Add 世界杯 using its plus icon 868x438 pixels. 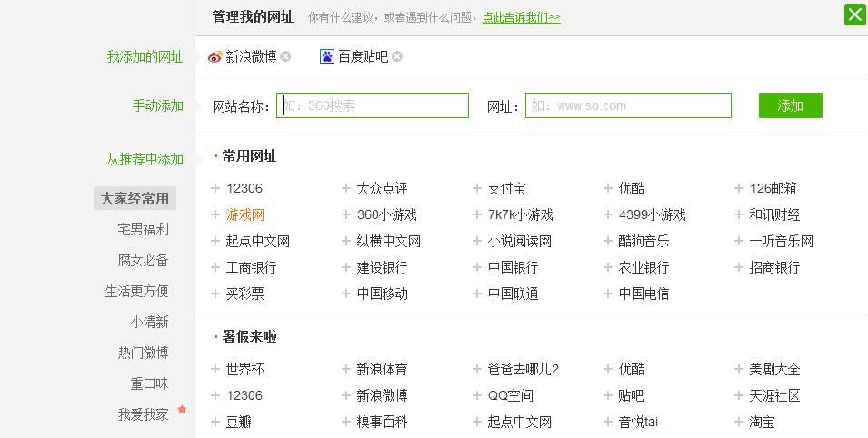215,369
